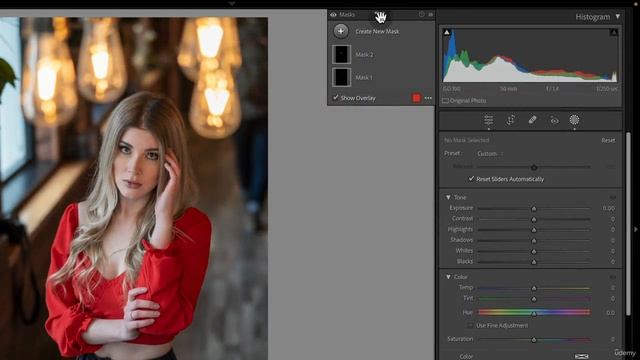The height and width of the screenshot is (360, 640).
Task: Click the Exposure value 0.00 field
Action: pos(608,208)
